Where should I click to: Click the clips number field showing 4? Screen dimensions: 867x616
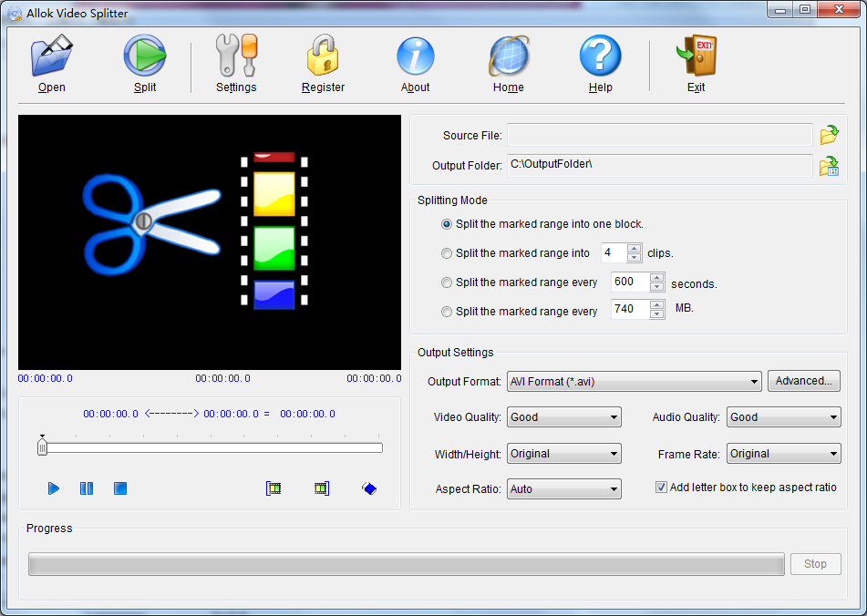point(614,253)
